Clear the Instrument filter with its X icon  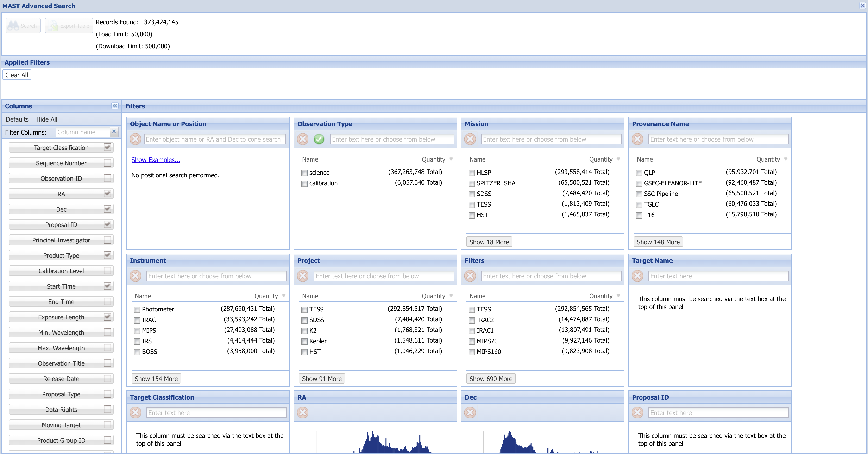click(135, 276)
